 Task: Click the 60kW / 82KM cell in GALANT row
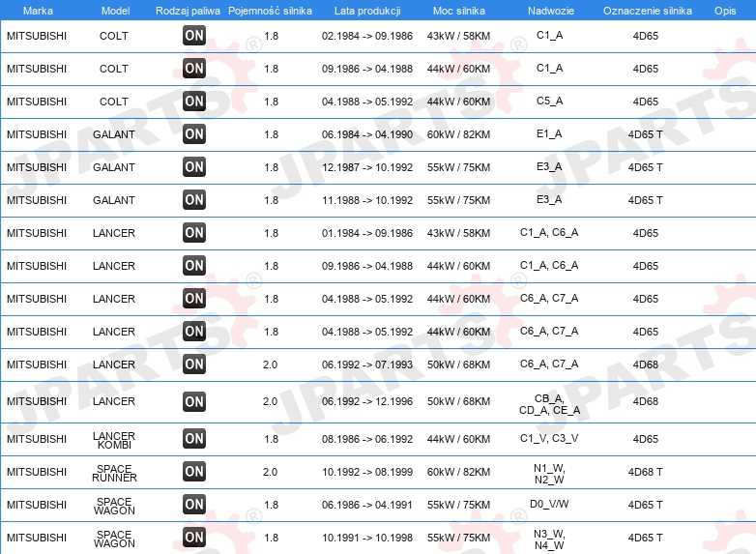tap(458, 134)
